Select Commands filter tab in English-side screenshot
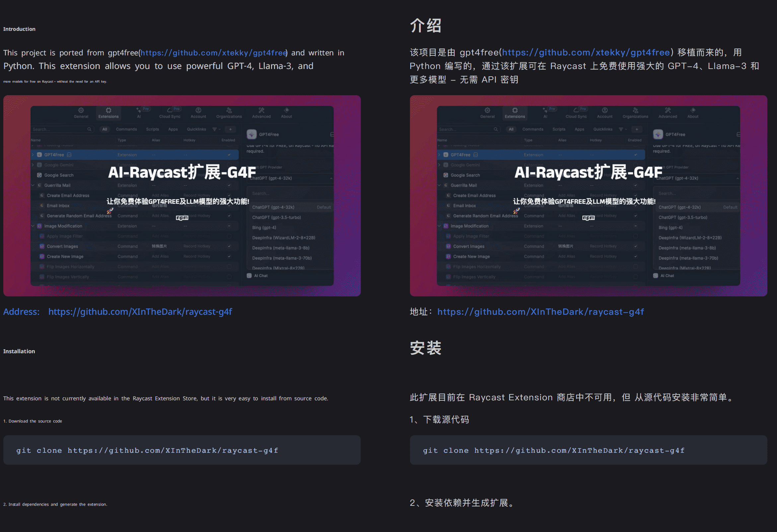The image size is (777, 532). click(x=126, y=129)
